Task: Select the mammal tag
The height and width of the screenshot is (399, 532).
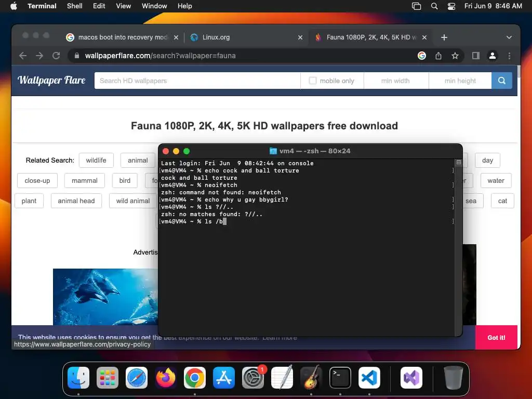Action: coord(85,180)
